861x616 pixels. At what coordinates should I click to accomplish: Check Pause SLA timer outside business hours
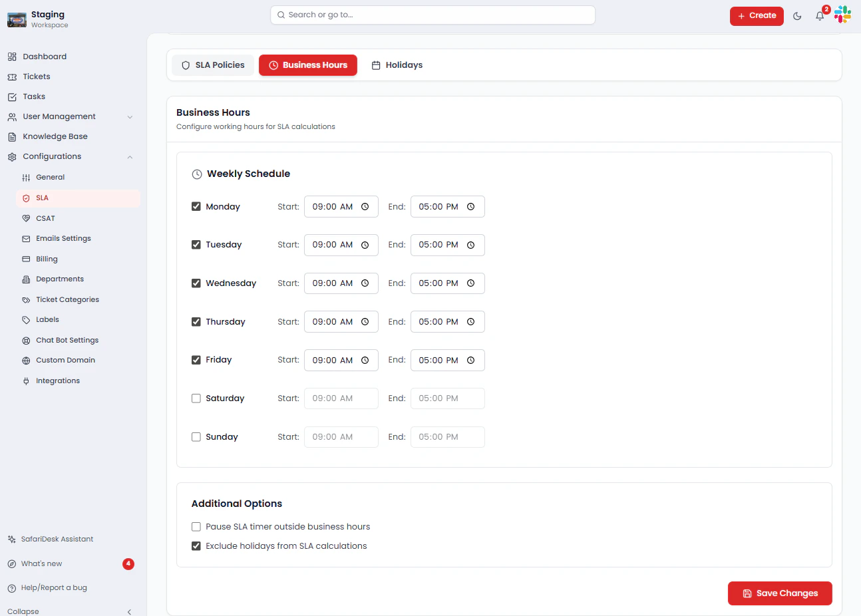pyautogui.click(x=196, y=527)
